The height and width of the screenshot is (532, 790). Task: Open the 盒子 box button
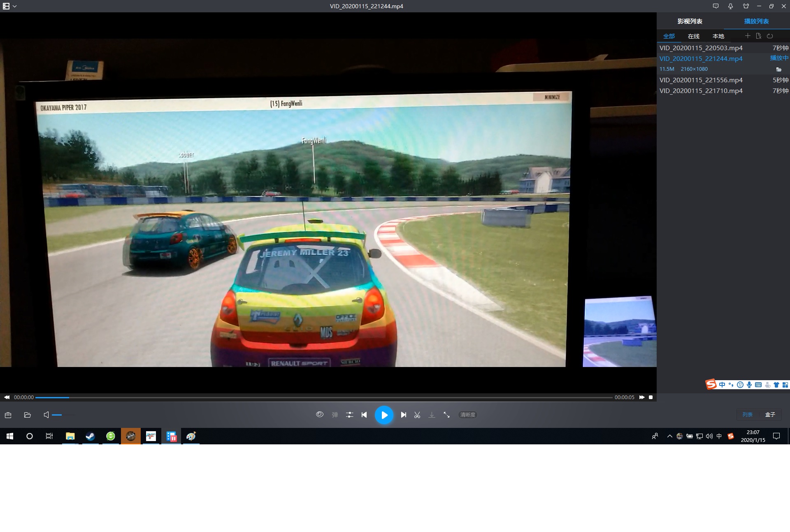770,415
